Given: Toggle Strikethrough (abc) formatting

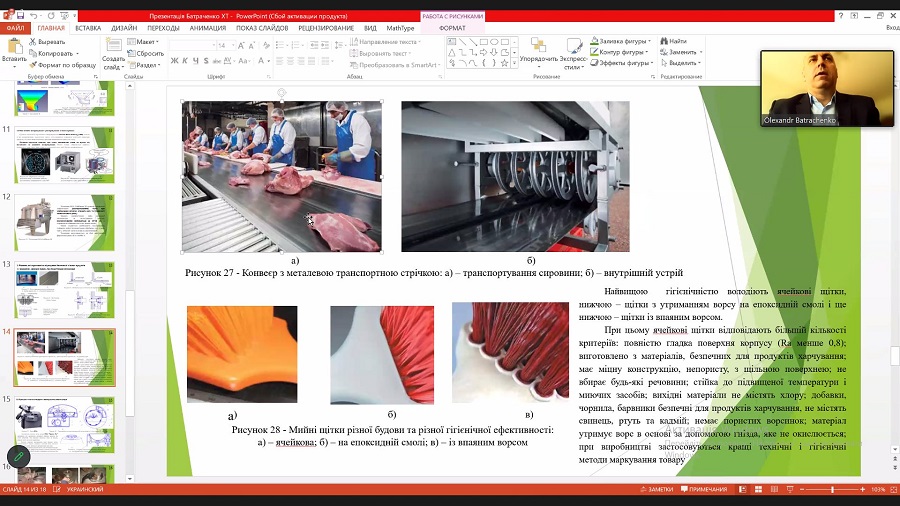Looking at the screenshot, I should (x=216, y=61).
